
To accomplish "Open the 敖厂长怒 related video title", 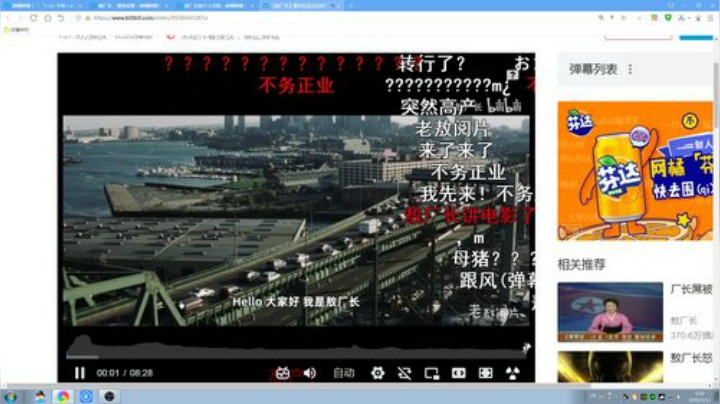I will tap(692, 358).
